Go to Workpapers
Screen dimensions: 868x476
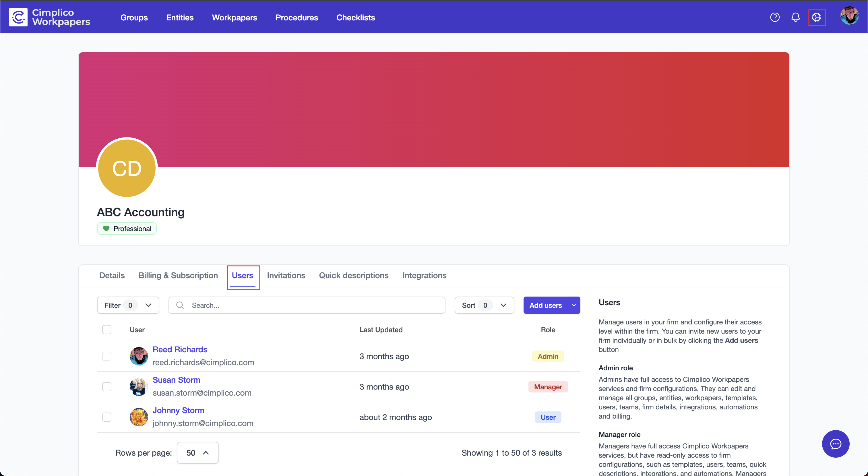tap(234, 17)
